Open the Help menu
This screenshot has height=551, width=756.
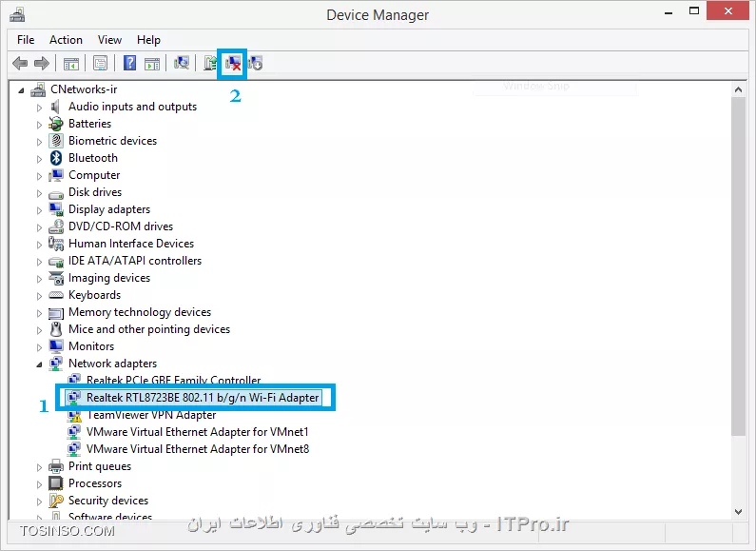pyautogui.click(x=148, y=40)
